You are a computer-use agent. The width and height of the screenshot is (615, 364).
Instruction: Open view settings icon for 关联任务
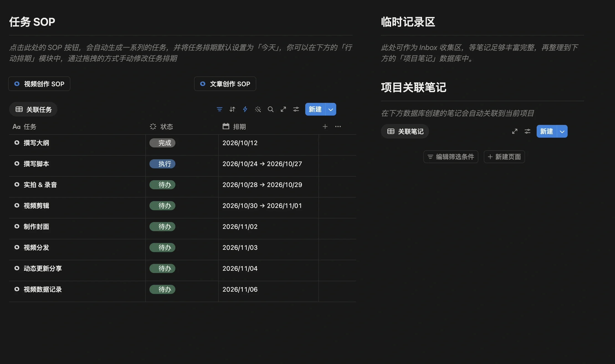(x=296, y=109)
